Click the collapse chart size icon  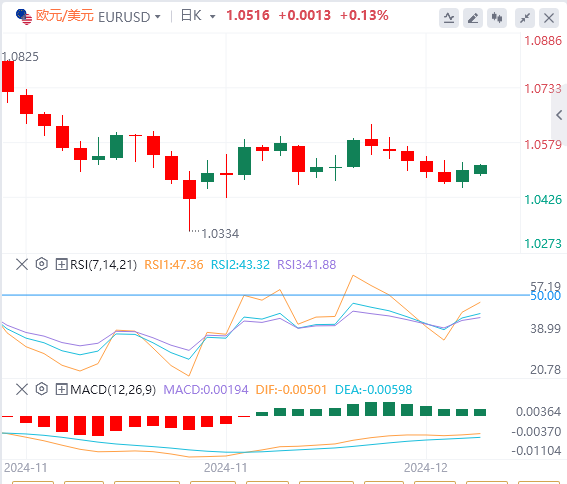click(x=525, y=18)
